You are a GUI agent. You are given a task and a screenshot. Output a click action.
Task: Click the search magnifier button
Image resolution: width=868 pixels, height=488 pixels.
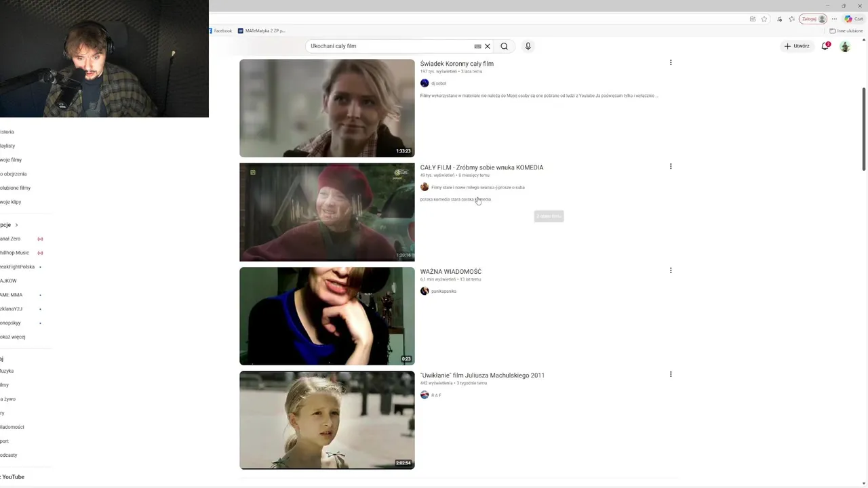(x=504, y=46)
